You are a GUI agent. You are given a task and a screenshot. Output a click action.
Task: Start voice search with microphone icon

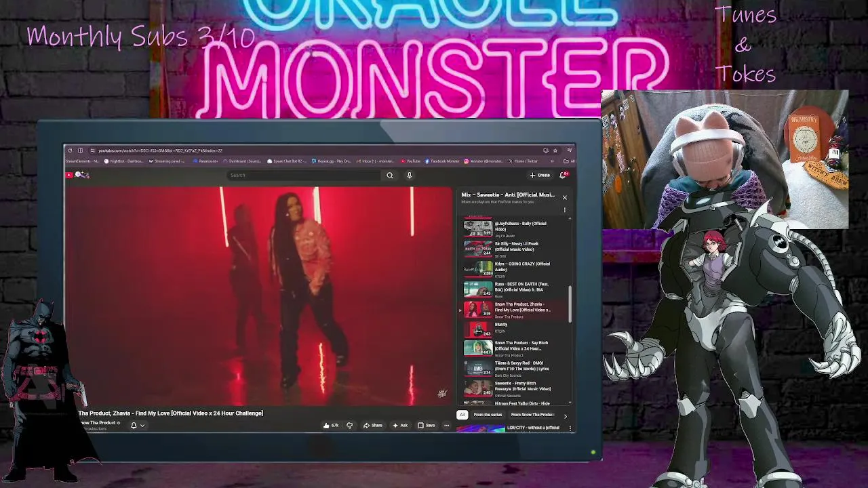click(410, 175)
